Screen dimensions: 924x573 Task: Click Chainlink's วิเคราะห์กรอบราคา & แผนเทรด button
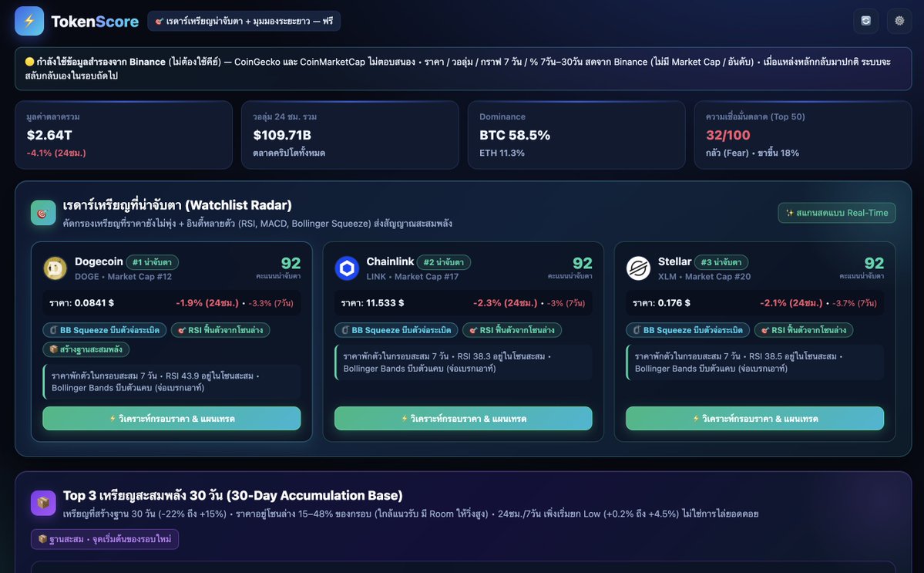[x=463, y=419]
